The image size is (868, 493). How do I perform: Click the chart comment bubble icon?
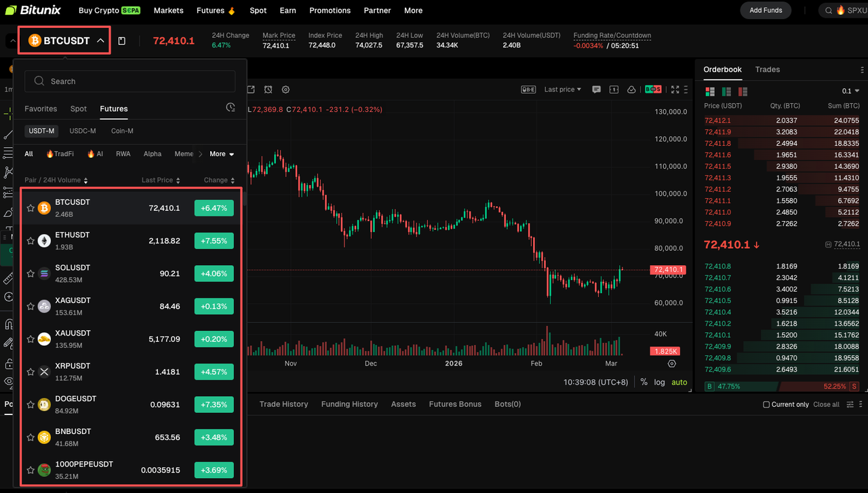[x=597, y=90]
